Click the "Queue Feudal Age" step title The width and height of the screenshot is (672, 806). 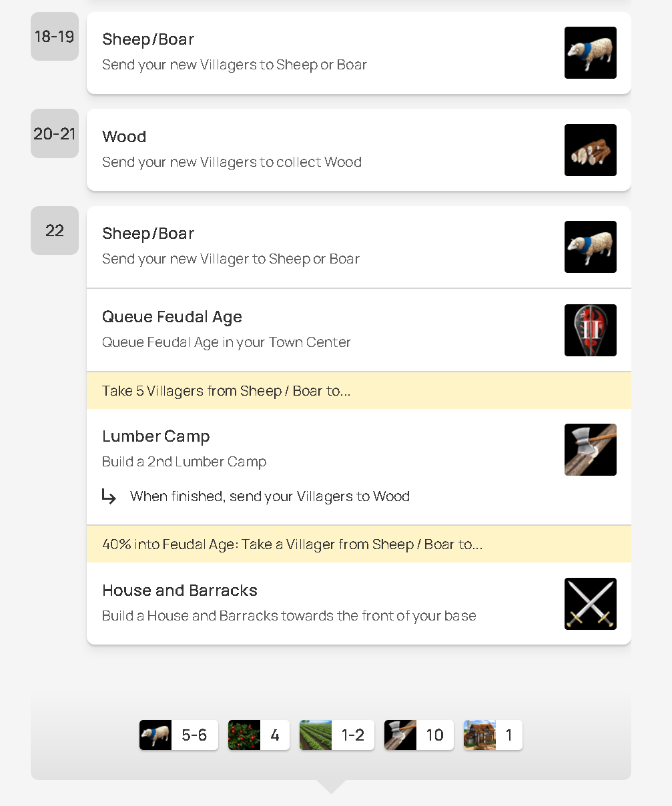[x=172, y=317]
